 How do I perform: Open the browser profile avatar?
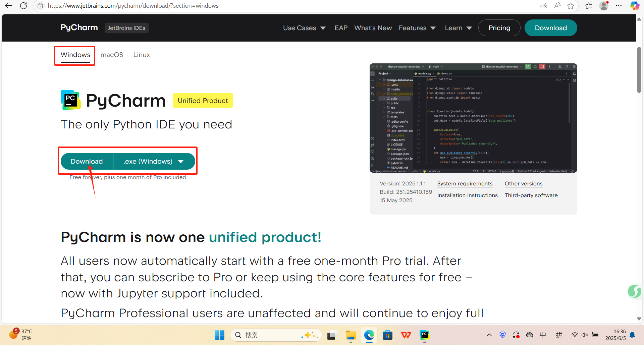click(604, 6)
